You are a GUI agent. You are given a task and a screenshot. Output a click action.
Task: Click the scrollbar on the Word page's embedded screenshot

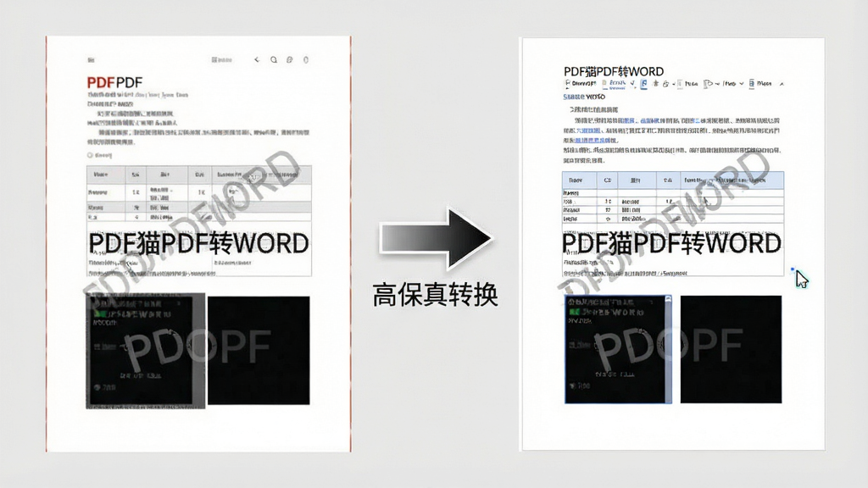[x=669, y=349]
